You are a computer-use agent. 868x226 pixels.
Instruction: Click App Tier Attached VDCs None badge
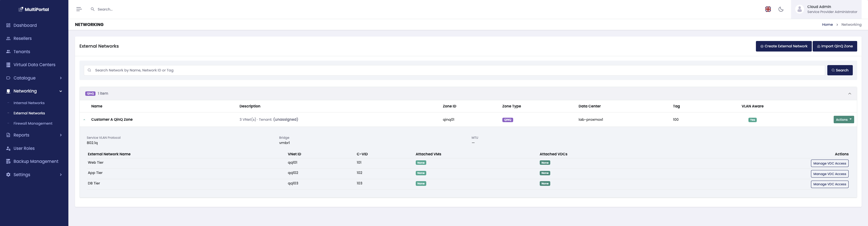pos(544,173)
